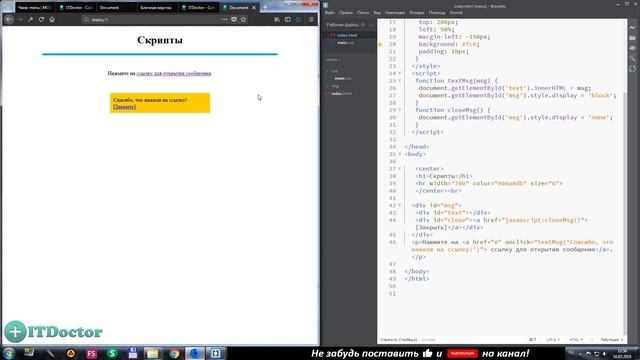
Task: Click the browser back button
Action: 9,19
